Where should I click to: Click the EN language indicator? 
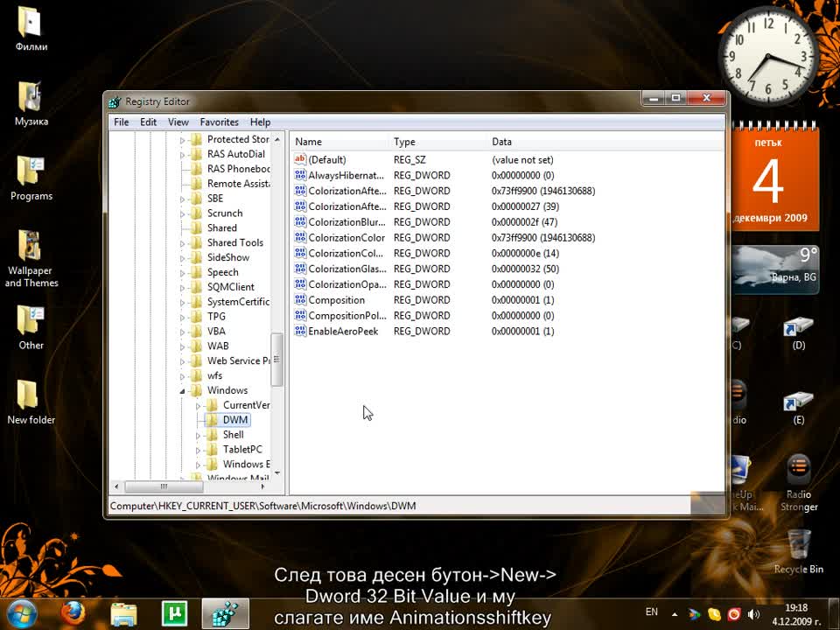651,612
